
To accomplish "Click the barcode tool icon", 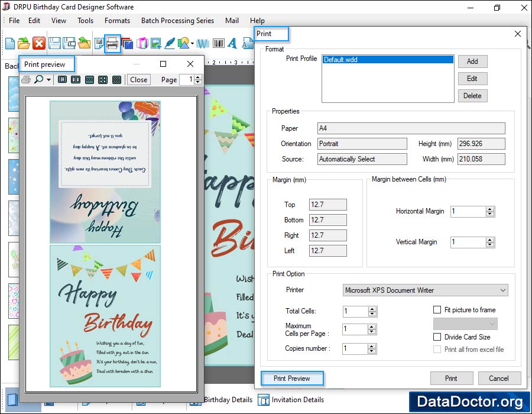I will tap(219, 43).
